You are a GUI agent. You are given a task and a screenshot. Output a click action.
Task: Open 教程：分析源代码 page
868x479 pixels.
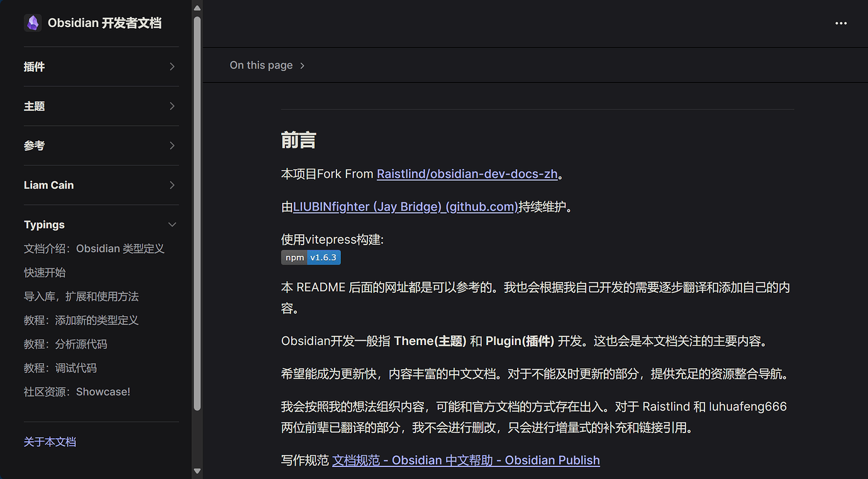pos(71,344)
